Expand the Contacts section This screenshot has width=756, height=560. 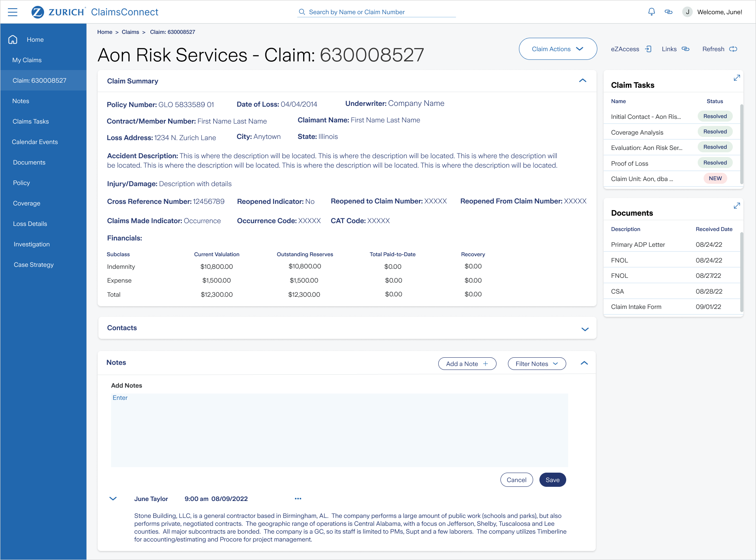coord(585,329)
